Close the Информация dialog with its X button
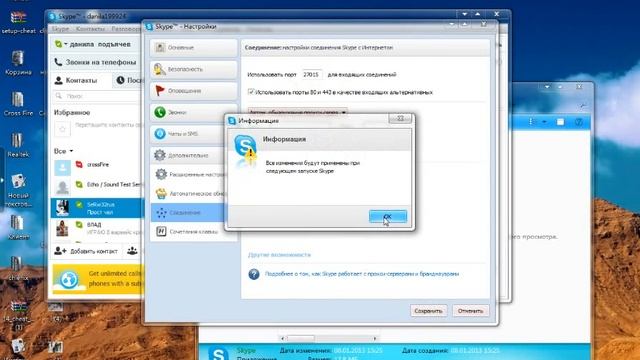Screen dimensions: 640x360 point(400,118)
